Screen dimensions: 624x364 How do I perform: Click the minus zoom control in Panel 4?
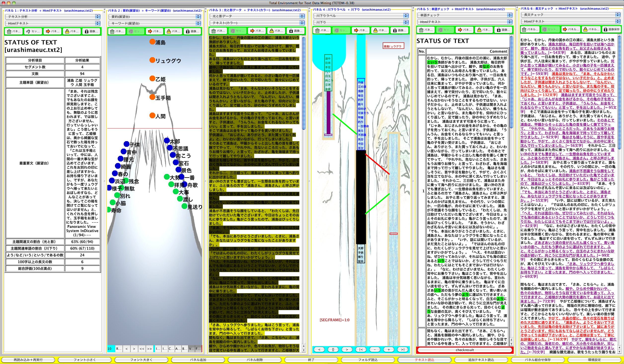click(x=375, y=349)
